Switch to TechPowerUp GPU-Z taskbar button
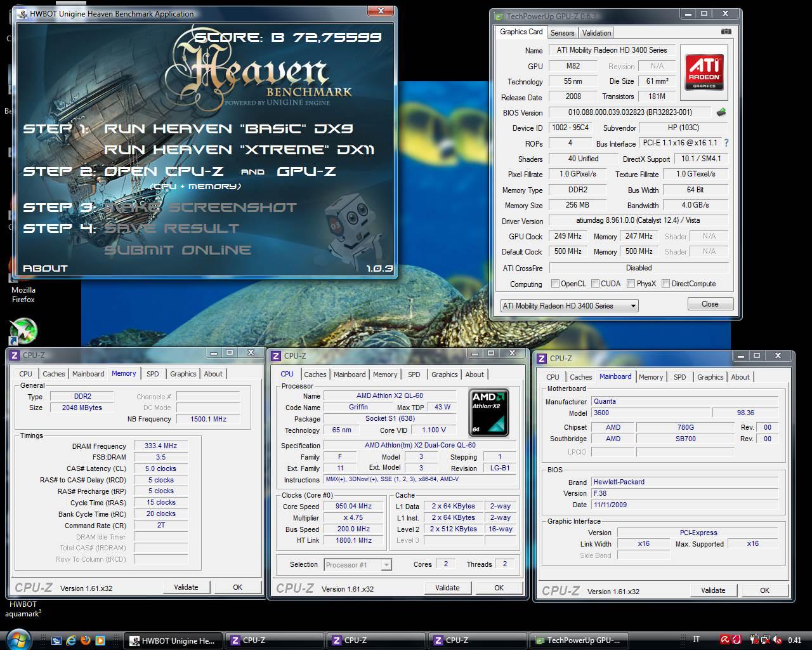812x650 pixels. pyautogui.click(x=579, y=640)
